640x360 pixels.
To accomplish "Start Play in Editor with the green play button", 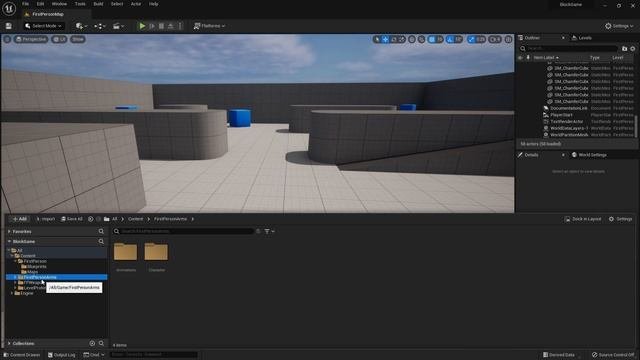I will coord(142,26).
